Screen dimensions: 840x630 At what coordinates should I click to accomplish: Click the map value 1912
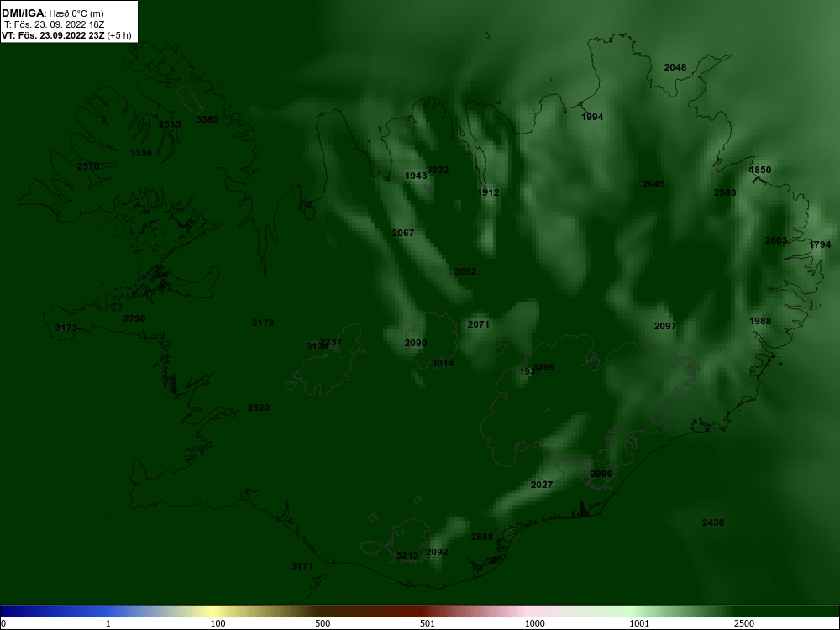point(488,192)
